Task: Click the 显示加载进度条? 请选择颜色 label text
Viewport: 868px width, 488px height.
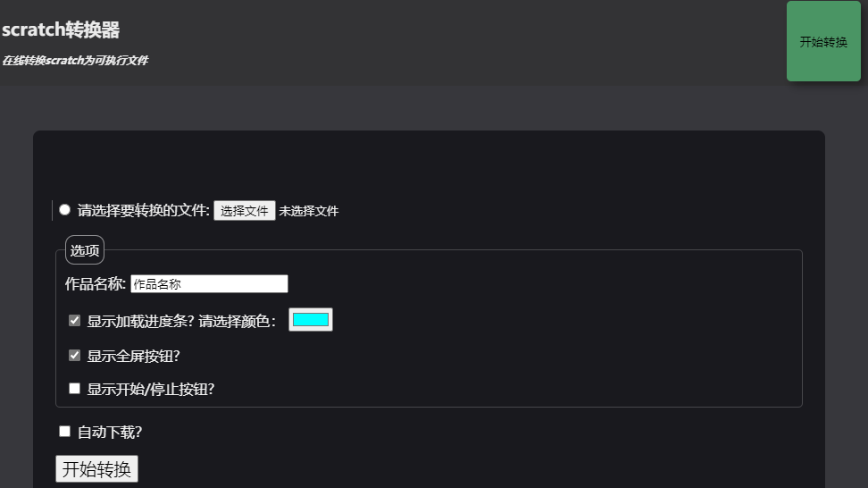Action: [181, 321]
